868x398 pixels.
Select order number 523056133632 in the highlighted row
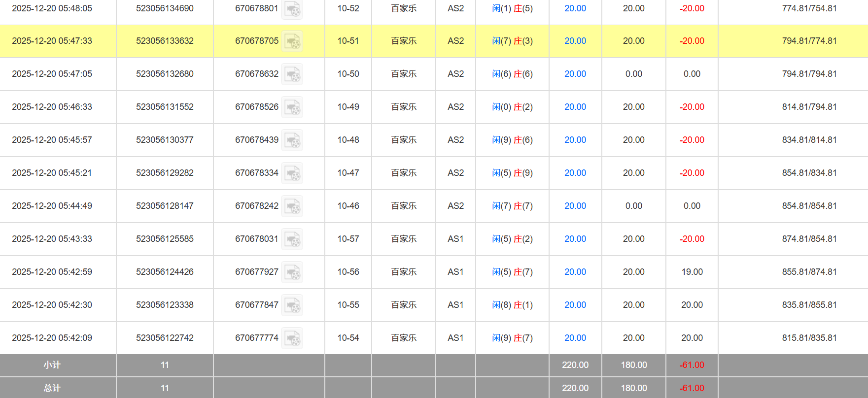[x=165, y=41]
